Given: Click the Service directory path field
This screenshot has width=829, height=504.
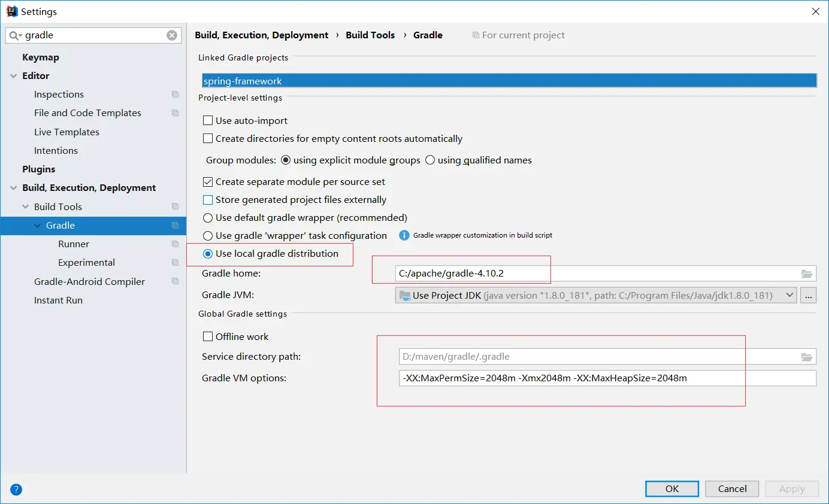Looking at the screenshot, I should coord(606,357).
